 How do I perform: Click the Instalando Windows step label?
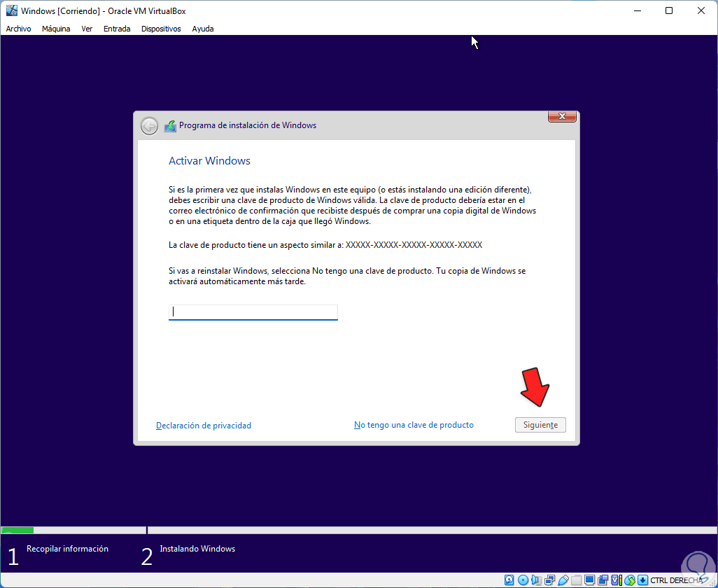point(197,549)
